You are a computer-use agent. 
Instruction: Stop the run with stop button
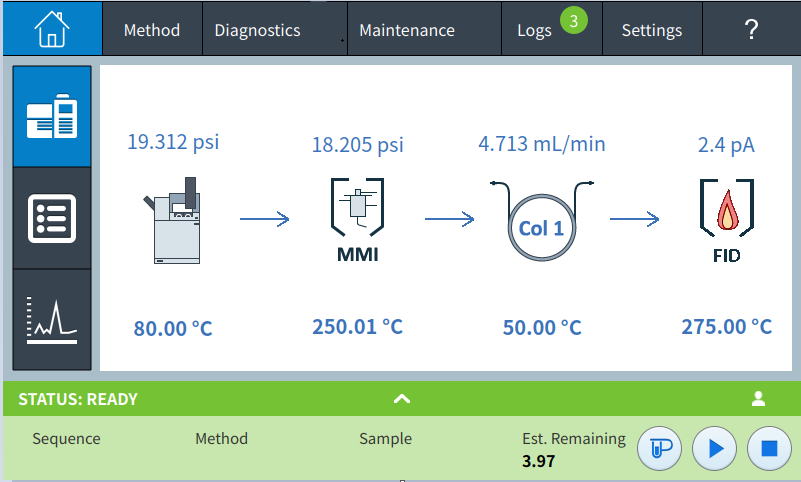[769, 449]
